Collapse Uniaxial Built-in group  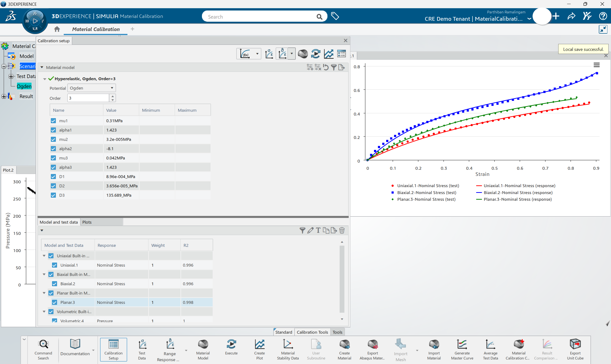44,256
